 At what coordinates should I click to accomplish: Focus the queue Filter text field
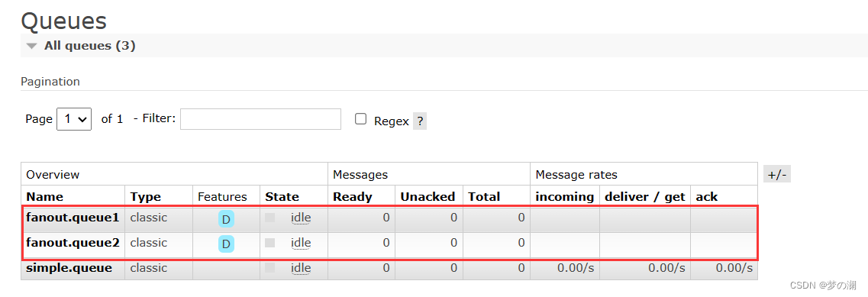[x=261, y=119]
